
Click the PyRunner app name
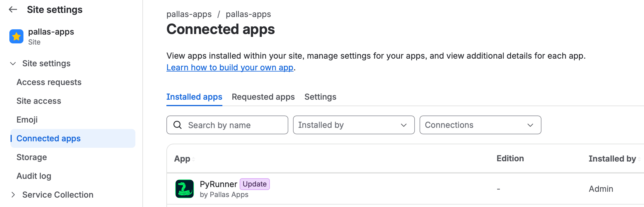click(x=218, y=184)
